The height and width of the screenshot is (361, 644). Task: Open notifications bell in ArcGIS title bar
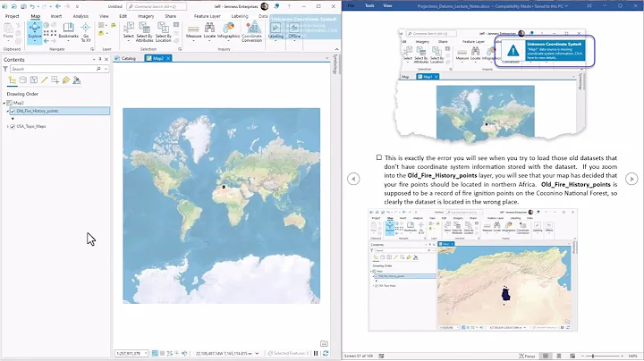(276, 6)
